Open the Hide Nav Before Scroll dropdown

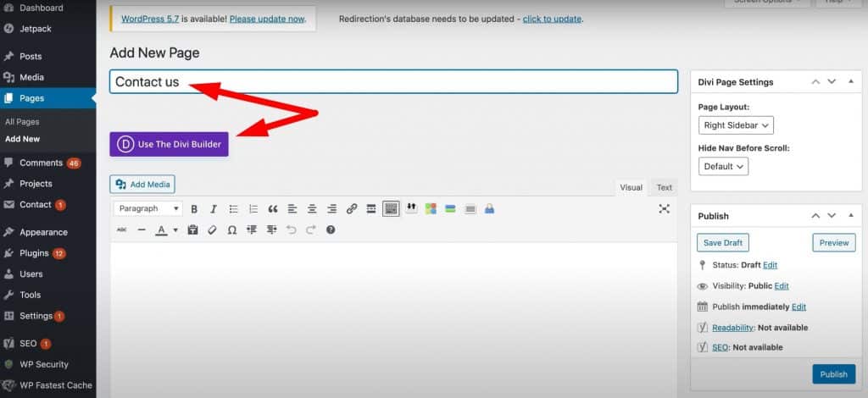[724, 166]
